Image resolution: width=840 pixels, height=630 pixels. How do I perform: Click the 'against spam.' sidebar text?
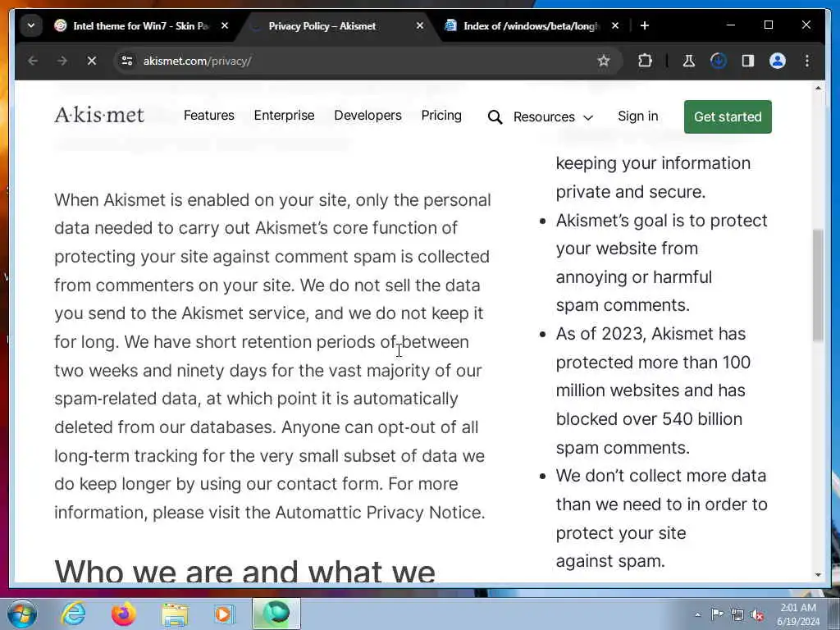(x=610, y=561)
